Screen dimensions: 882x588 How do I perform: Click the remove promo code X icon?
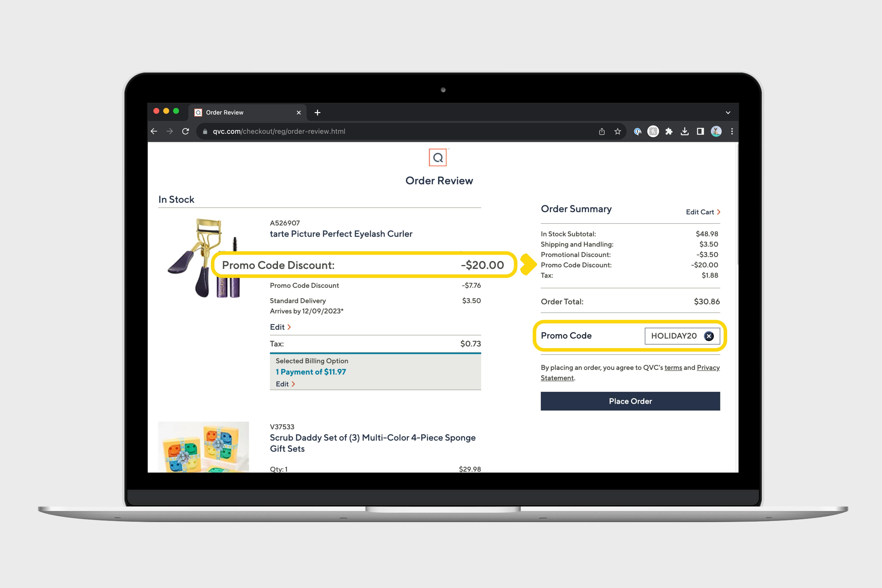tap(708, 335)
